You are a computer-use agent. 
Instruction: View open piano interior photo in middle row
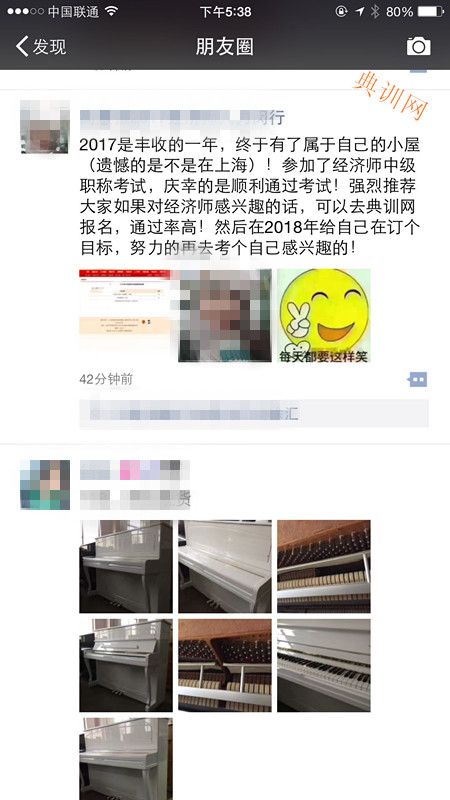point(224,665)
